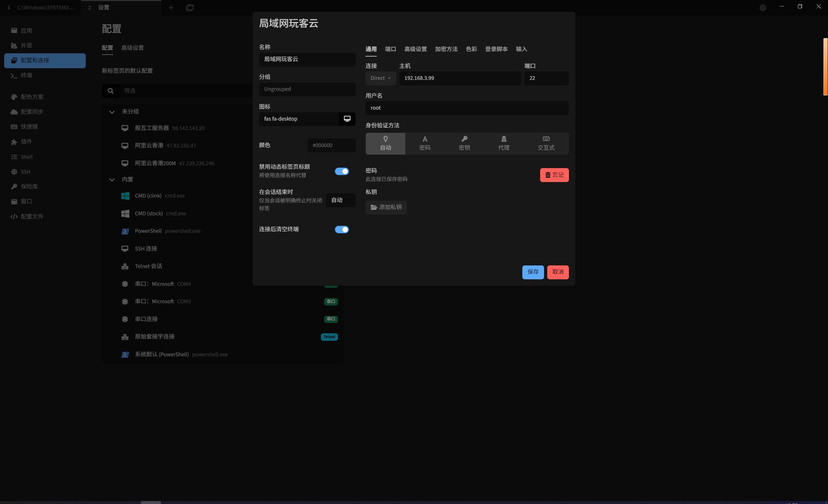The image size is (828, 504).
Task: Click the settings gear in title bar
Action: point(762,7)
